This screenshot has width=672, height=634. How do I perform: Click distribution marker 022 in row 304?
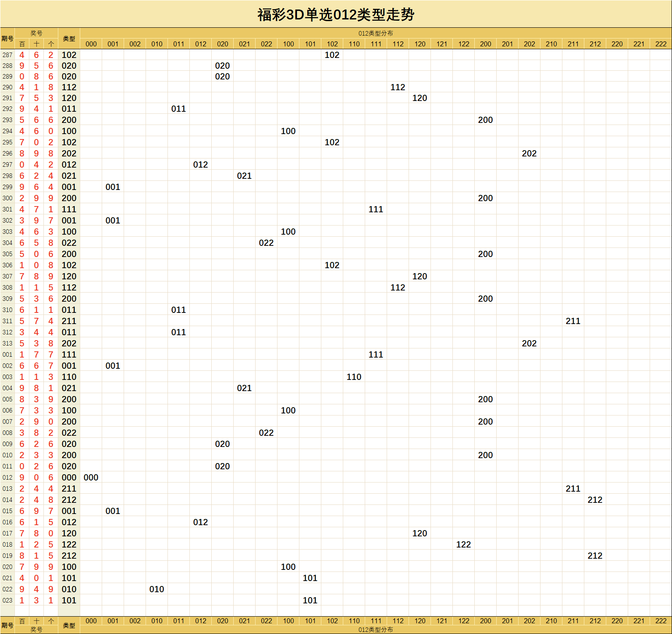266,243
